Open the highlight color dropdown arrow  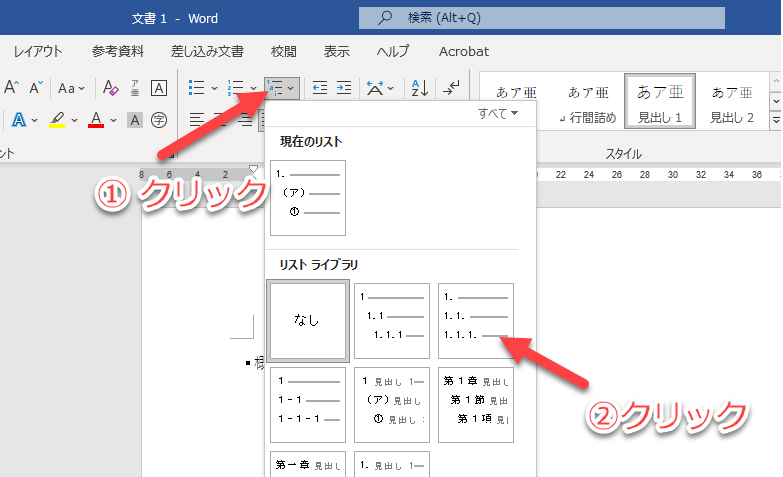[x=74, y=120]
